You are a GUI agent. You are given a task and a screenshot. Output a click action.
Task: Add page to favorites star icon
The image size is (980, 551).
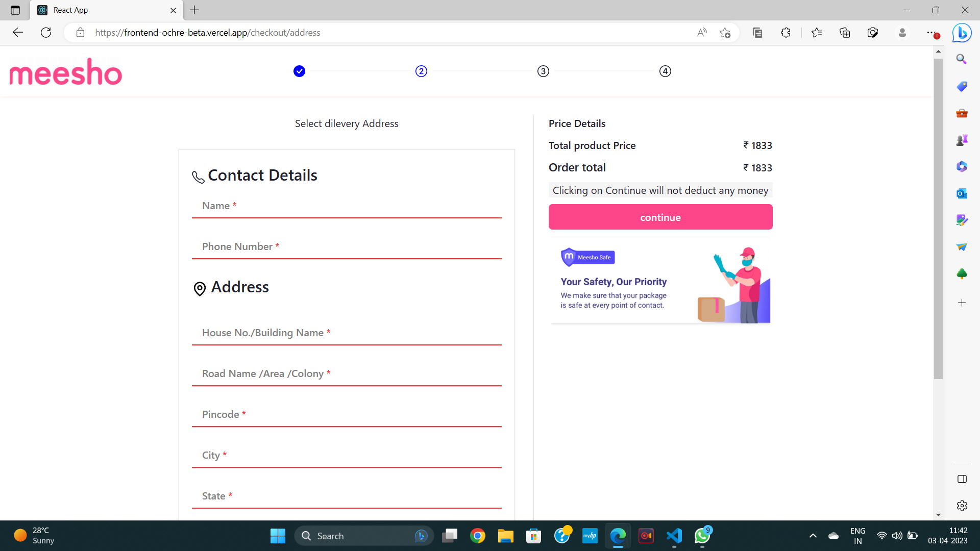click(x=725, y=33)
